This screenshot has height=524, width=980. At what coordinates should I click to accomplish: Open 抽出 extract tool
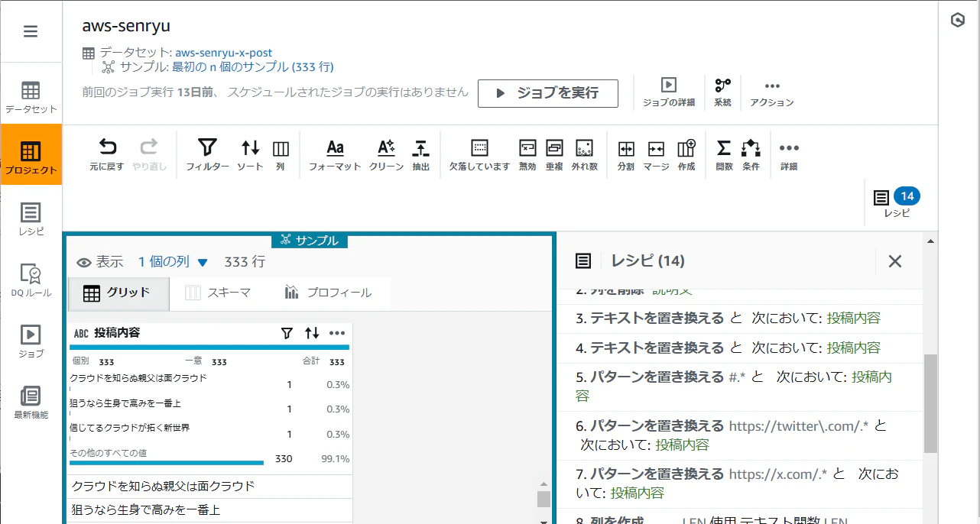[x=420, y=154]
